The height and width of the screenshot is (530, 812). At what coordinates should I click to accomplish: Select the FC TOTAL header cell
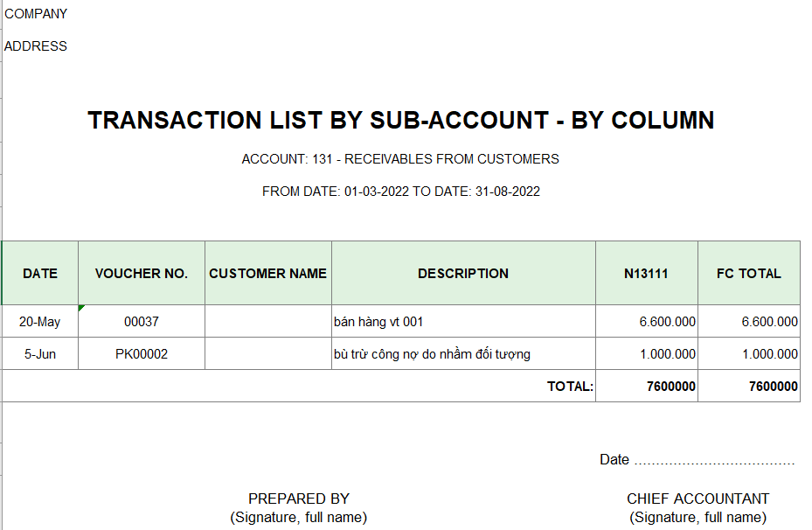[x=749, y=273]
